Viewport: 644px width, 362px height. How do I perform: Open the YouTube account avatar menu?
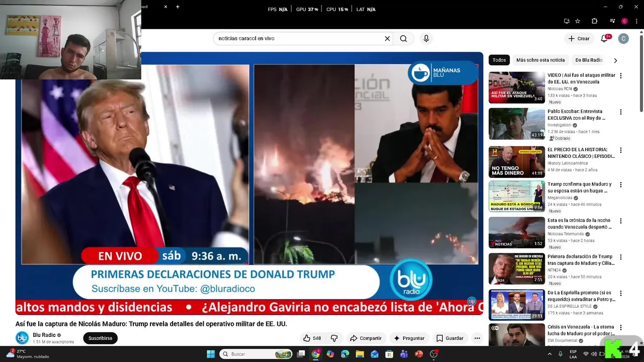623,38
